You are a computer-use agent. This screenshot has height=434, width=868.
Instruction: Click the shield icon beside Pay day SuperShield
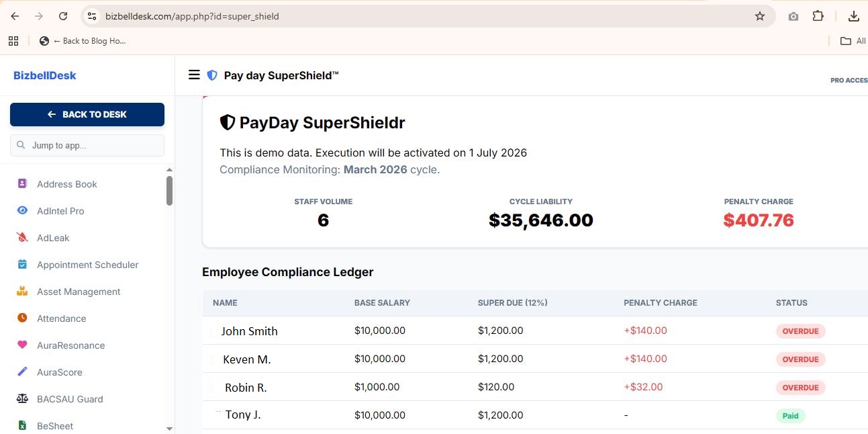(x=212, y=75)
